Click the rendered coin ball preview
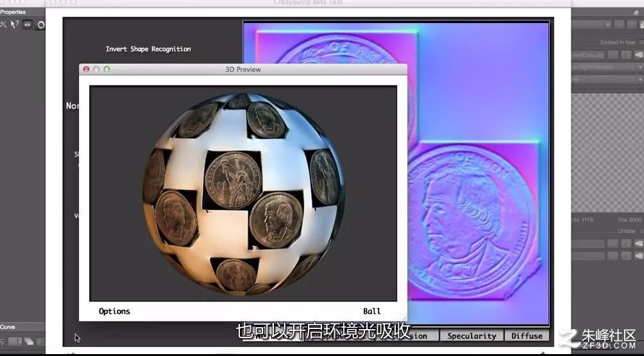 243,194
